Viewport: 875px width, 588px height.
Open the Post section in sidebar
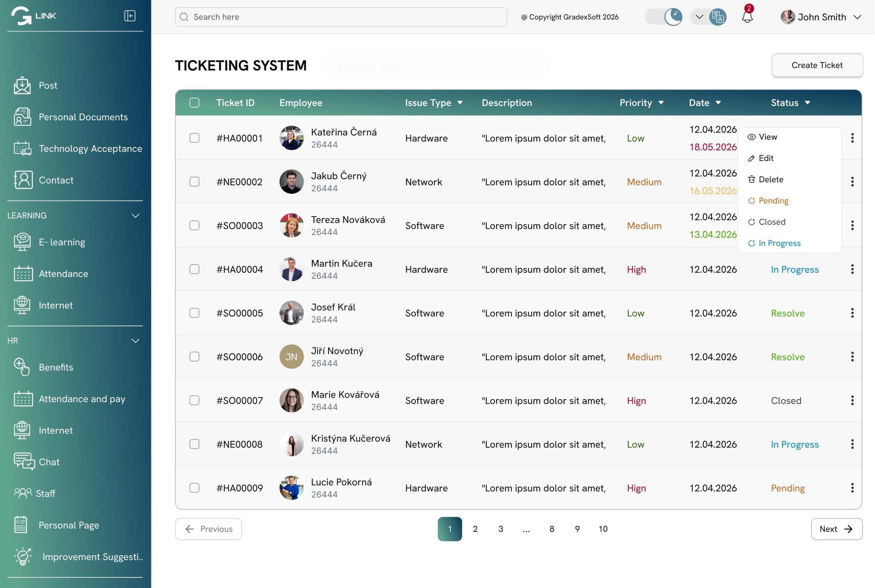click(48, 85)
